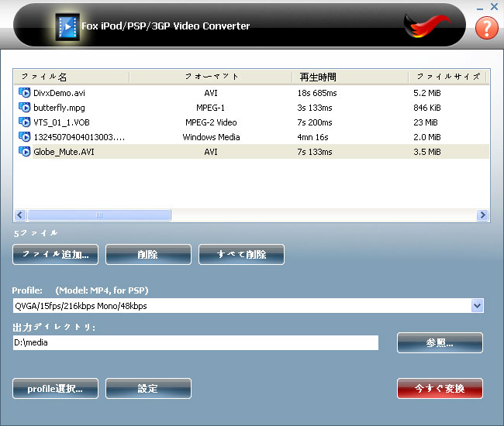Sort by 再生時間 column header
Screen dimensions: 504x426
pos(350,77)
